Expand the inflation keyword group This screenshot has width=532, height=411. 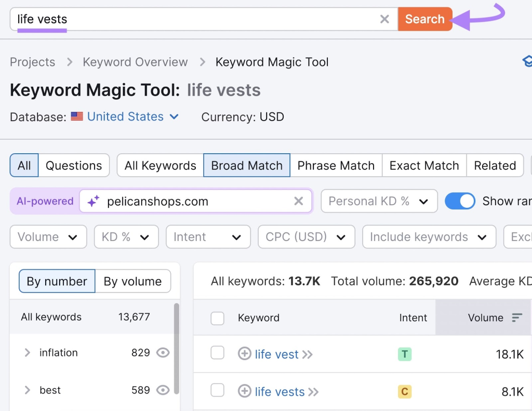point(28,353)
